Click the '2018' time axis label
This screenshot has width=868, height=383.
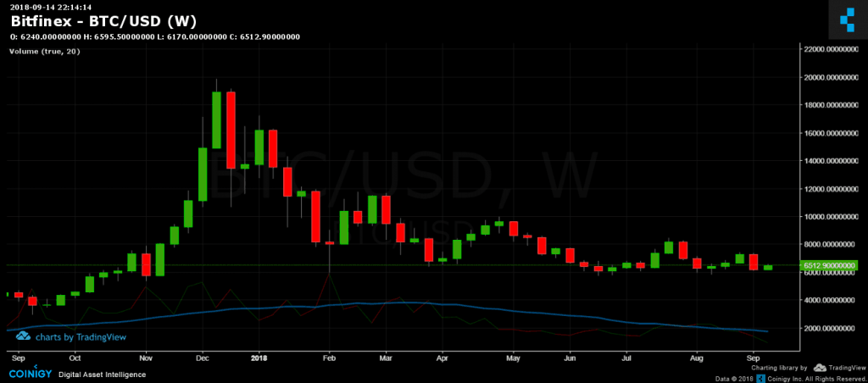click(259, 358)
